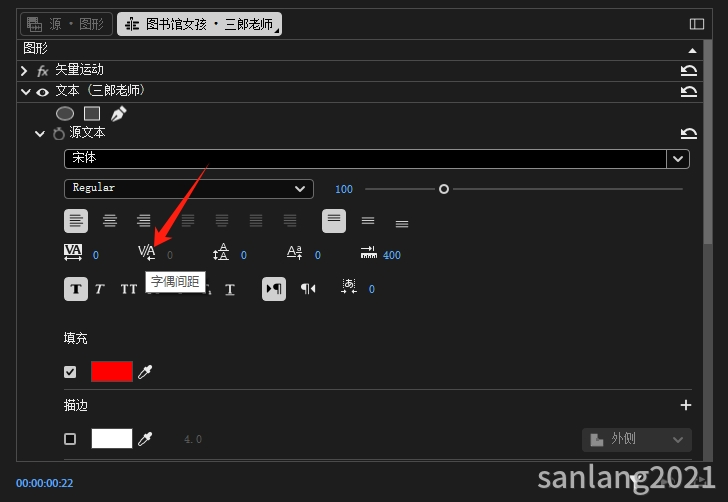Collapse the 文本 (三郎老师) section
728x502 pixels.
[26, 92]
